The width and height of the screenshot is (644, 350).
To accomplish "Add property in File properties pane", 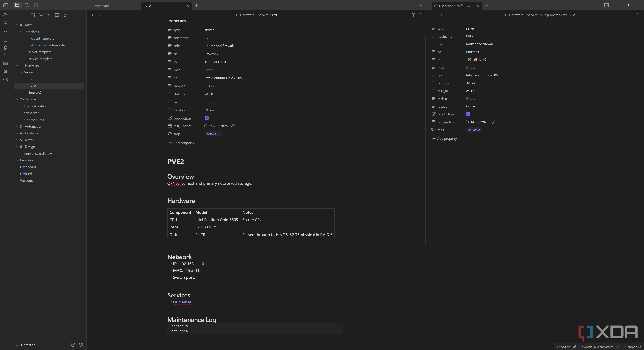I will [444, 139].
